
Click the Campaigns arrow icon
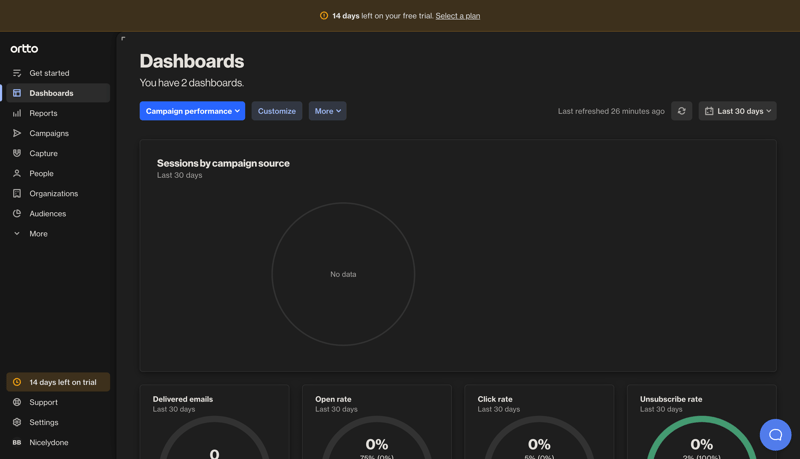(17, 133)
